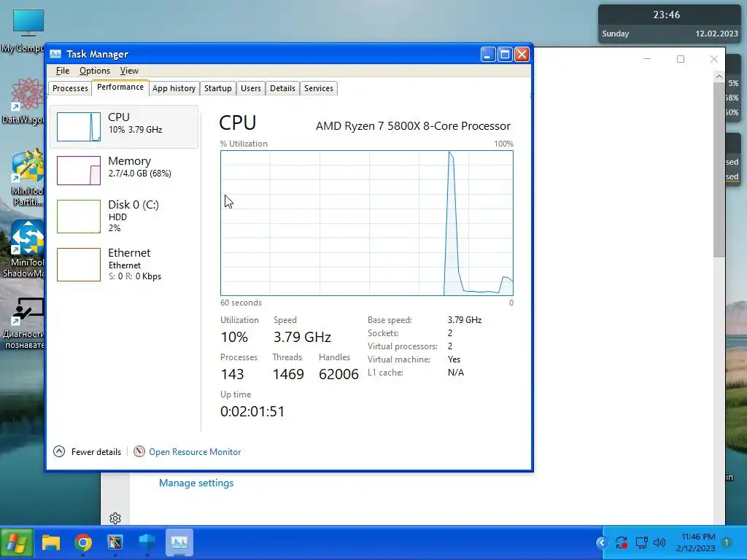Viewport: 747px width, 560px height.
Task: Click the base speed value 3.79 GHz
Action: point(465,320)
